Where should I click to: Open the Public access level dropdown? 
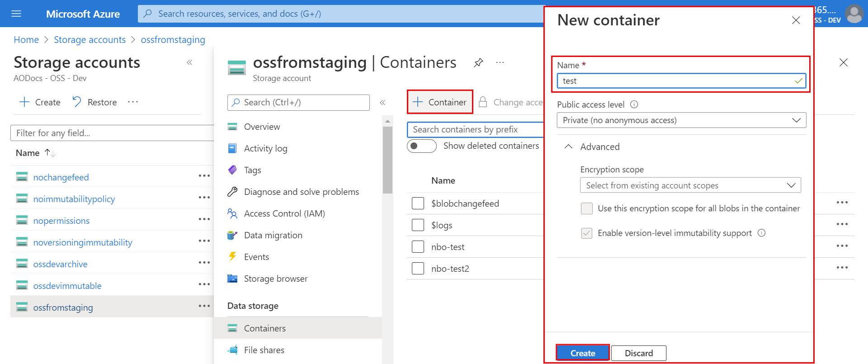pyautogui.click(x=681, y=120)
